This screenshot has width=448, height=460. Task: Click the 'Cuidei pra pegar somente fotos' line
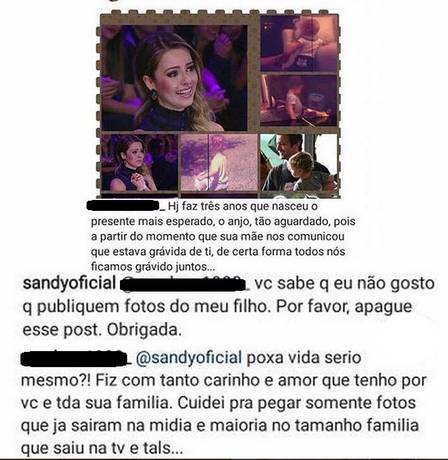click(297, 403)
